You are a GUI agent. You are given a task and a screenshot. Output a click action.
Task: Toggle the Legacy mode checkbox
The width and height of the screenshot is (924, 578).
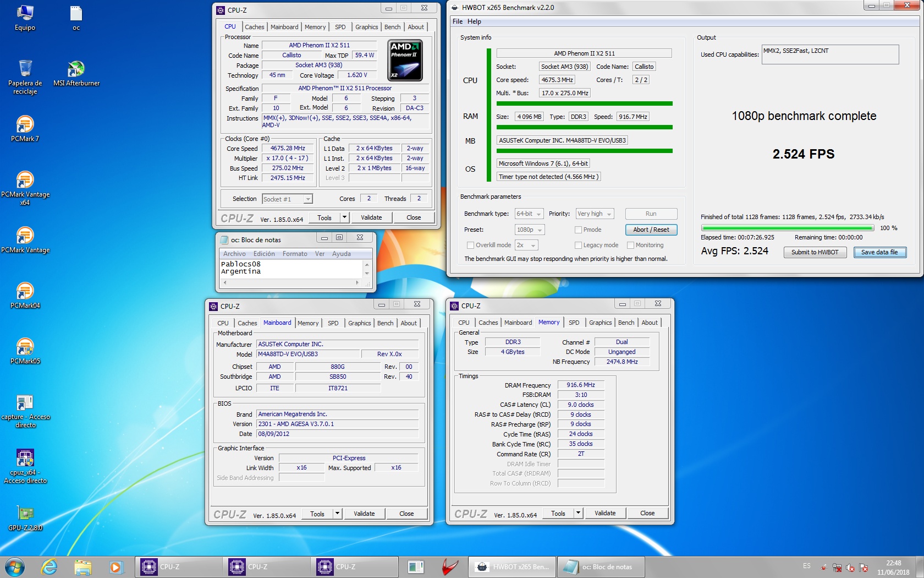[x=578, y=246]
